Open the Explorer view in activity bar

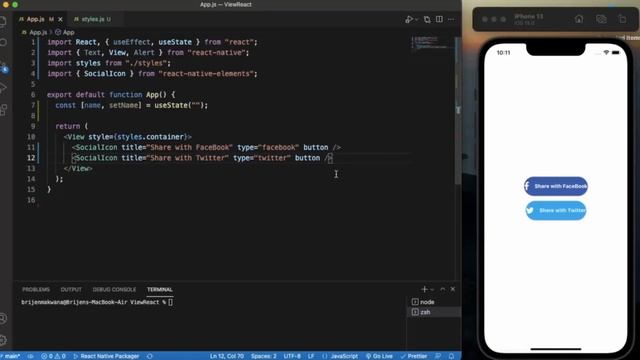[x=3, y=21]
